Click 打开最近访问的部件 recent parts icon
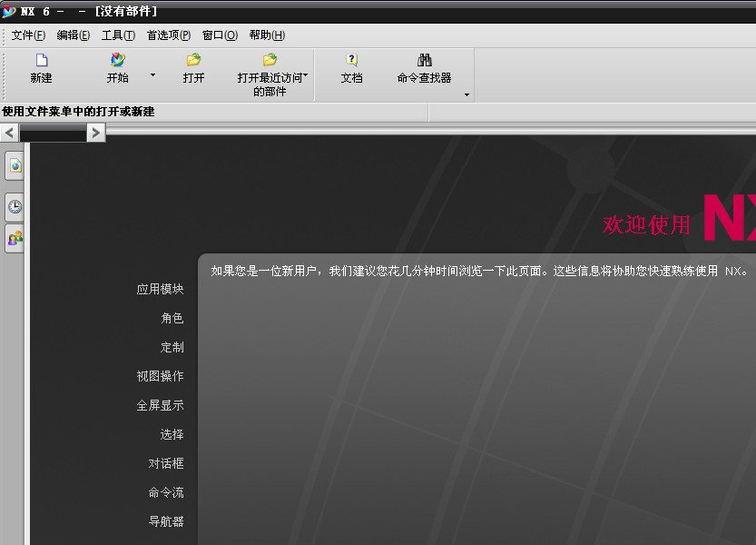The image size is (756, 545). [x=270, y=60]
